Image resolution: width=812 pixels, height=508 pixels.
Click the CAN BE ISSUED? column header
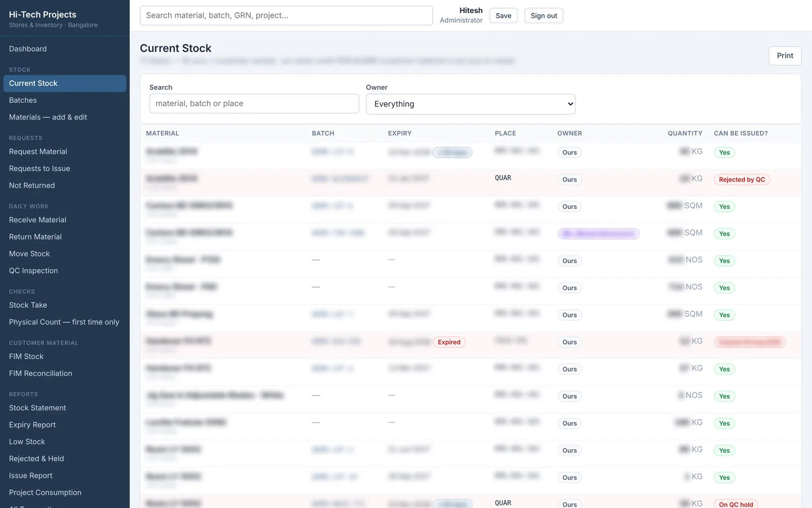click(740, 134)
